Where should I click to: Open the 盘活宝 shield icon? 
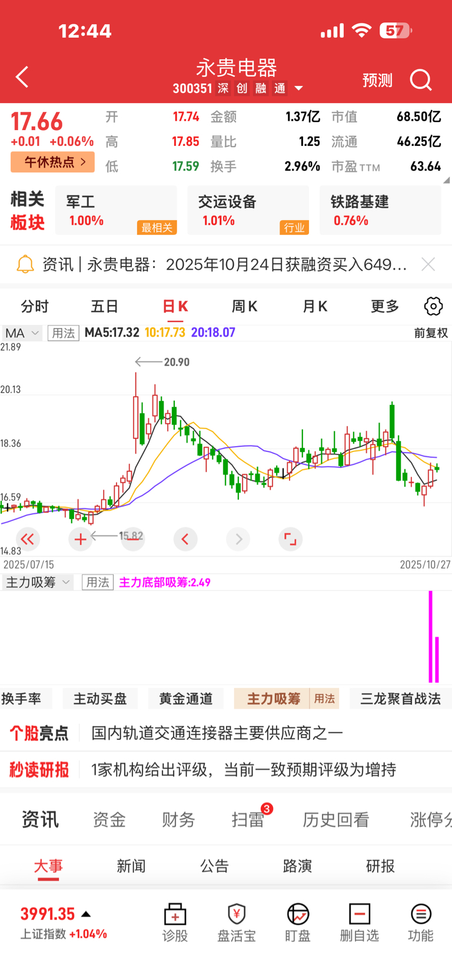237,923
